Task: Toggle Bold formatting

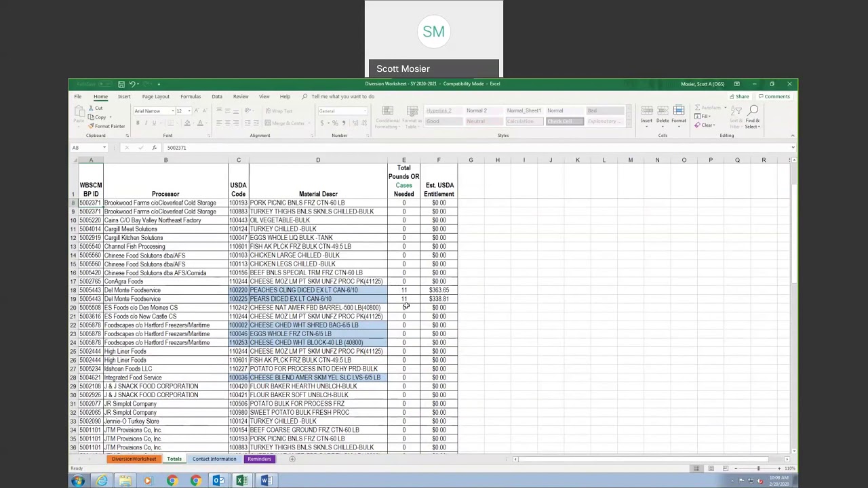Action: (138, 123)
